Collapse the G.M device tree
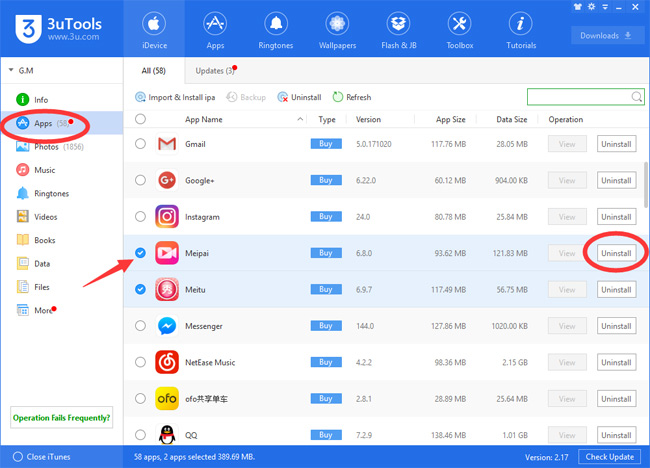The height and width of the screenshot is (468, 650). (11, 70)
